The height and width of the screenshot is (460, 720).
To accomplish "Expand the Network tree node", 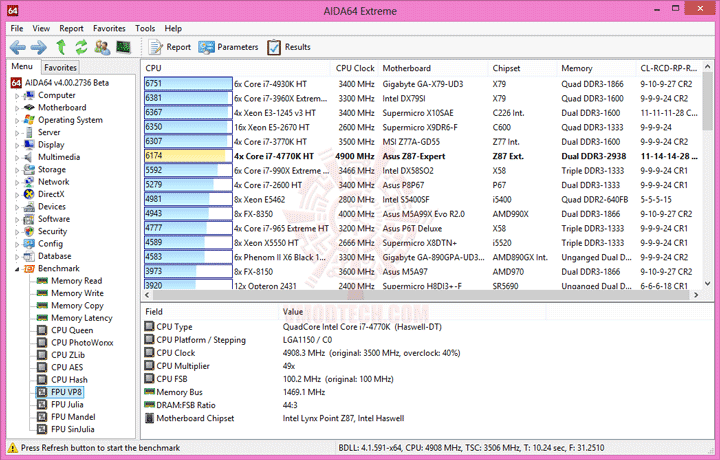I will pyautogui.click(x=17, y=183).
